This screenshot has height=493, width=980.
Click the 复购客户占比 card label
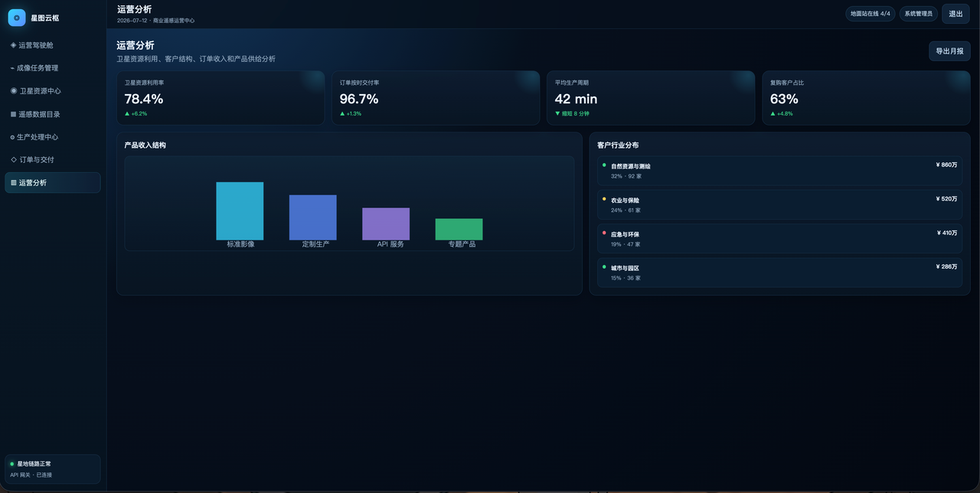pyautogui.click(x=787, y=83)
